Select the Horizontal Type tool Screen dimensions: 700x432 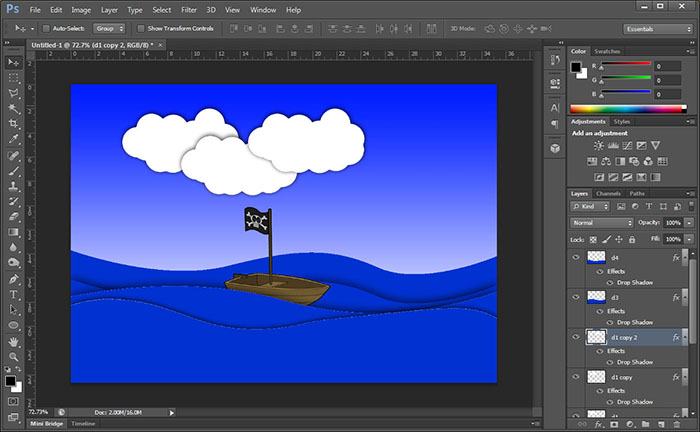(14, 295)
